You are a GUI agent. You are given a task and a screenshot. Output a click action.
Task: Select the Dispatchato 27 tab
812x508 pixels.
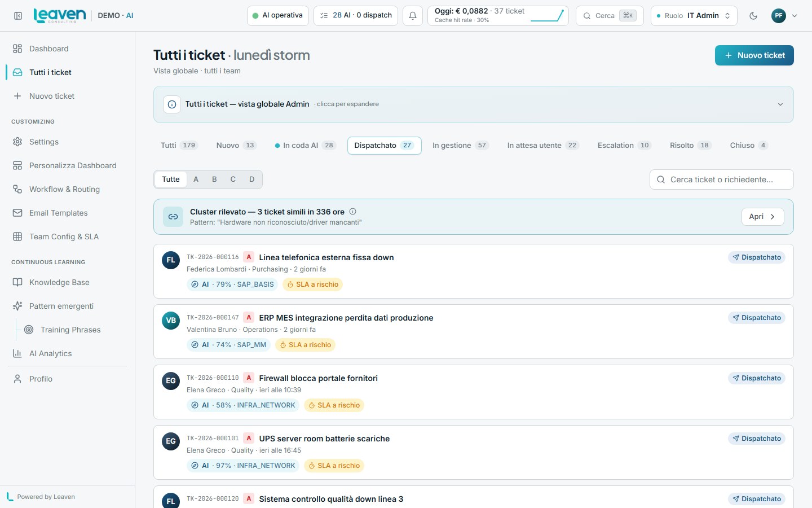tap(384, 145)
